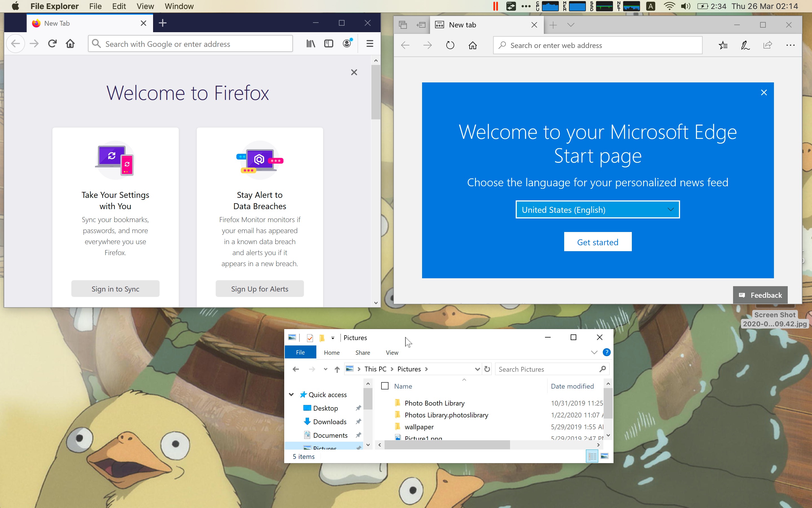Click Edge web address field

coord(598,45)
